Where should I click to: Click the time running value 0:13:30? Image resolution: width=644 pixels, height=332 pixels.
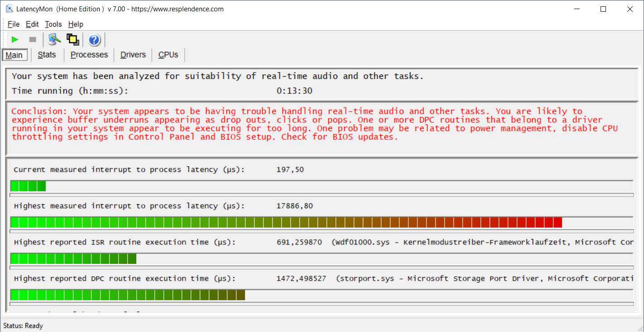pos(294,91)
